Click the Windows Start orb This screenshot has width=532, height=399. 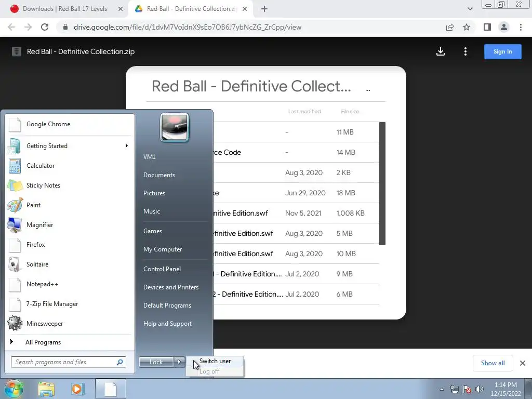click(x=14, y=389)
